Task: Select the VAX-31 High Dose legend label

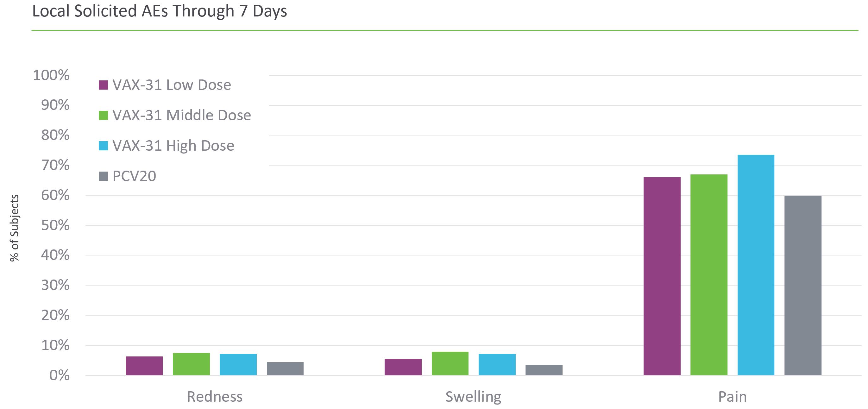Action: click(x=173, y=146)
